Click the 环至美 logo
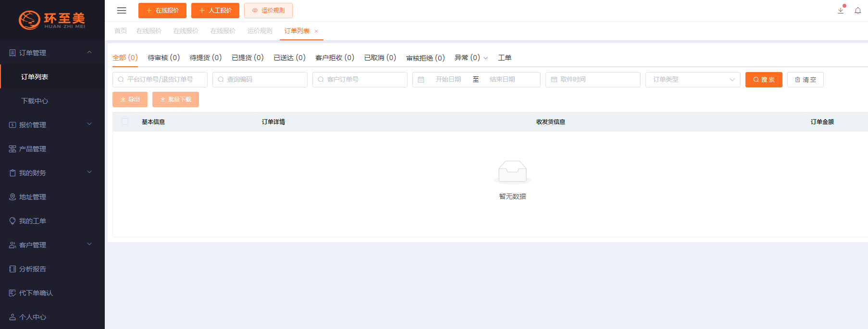Viewport: 868px width, 329px height. point(52,20)
